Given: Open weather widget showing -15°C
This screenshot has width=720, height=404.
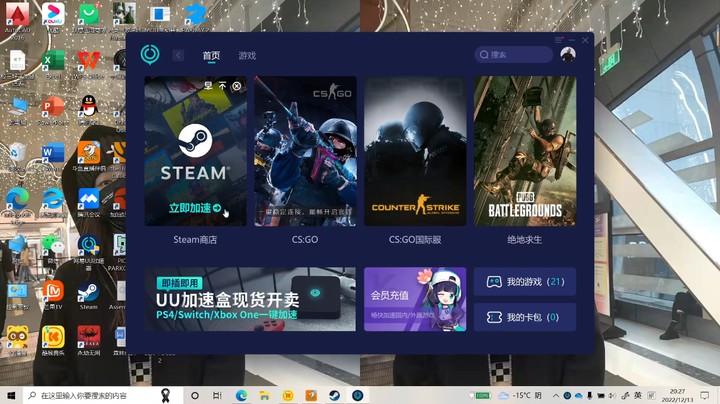Looking at the screenshot, I should [x=520, y=395].
